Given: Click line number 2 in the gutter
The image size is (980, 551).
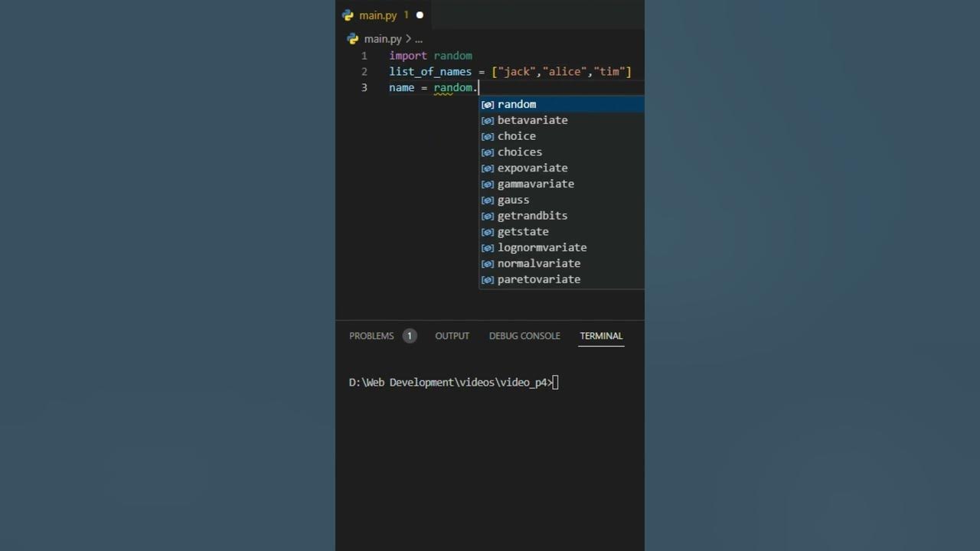Looking at the screenshot, I should 364,72.
